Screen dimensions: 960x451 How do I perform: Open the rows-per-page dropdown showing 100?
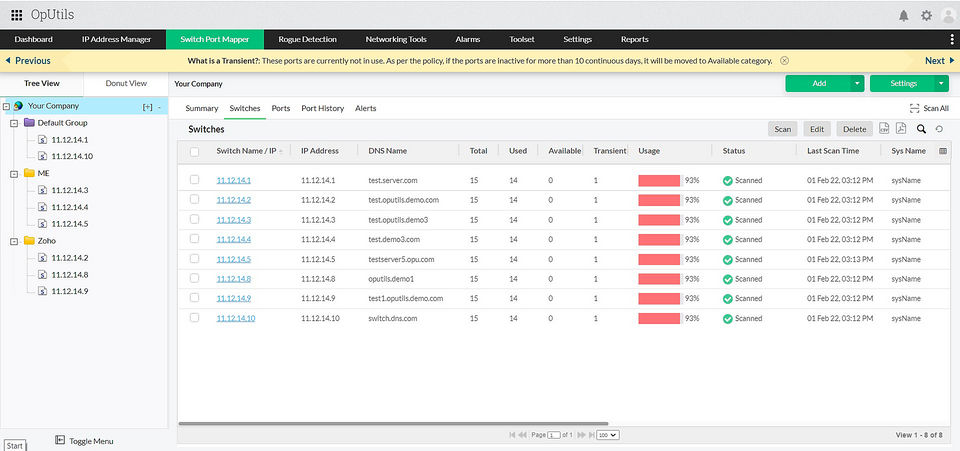click(x=608, y=435)
